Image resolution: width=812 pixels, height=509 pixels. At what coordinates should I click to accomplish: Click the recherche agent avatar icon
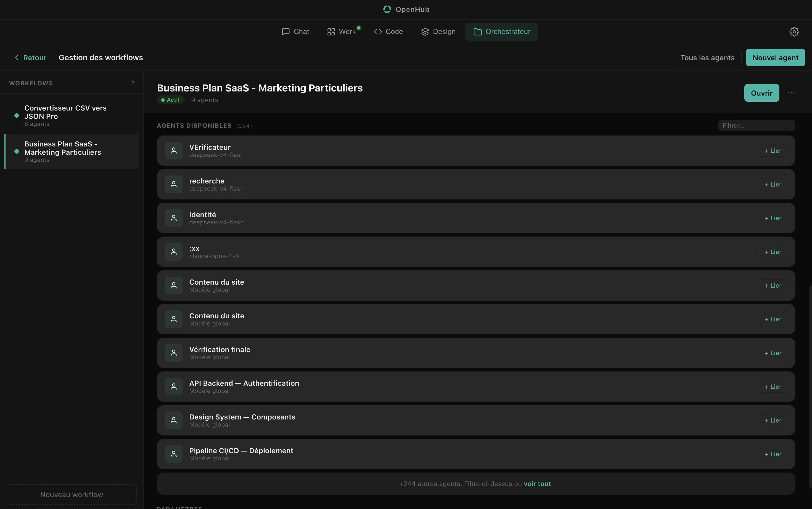[173, 184]
